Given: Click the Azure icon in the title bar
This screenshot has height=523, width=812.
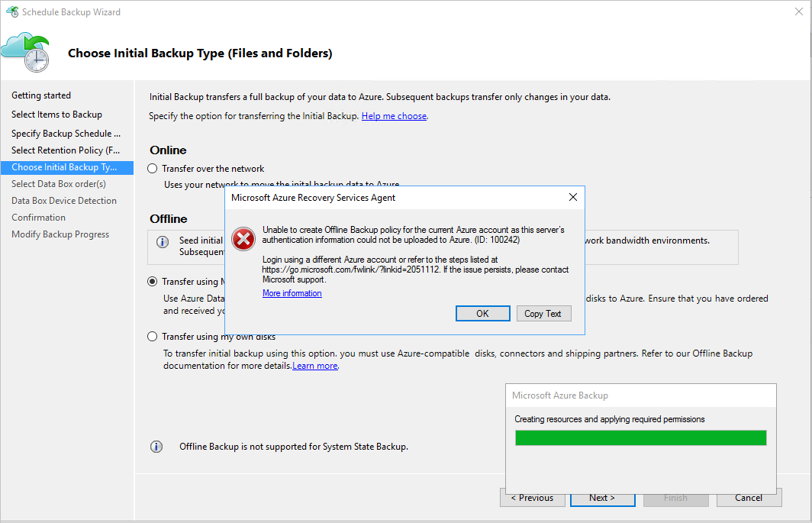Looking at the screenshot, I should pyautogui.click(x=10, y=11).
